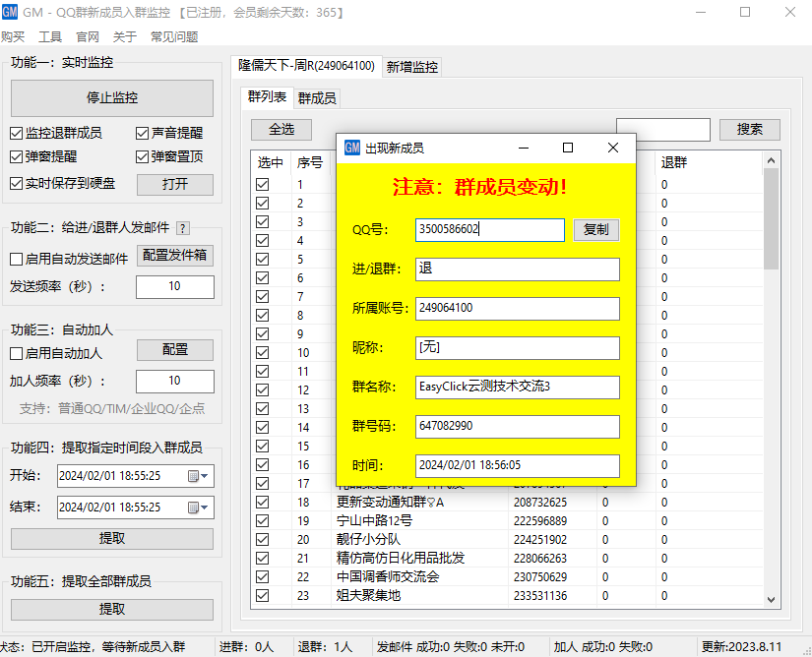
Task: Open the 工具 menu
Action: tap(49, 36)
